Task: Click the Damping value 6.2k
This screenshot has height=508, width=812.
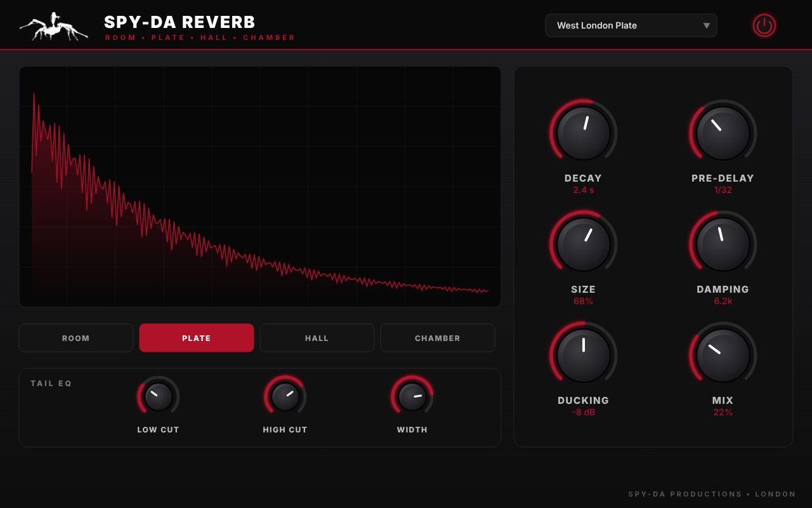Action: 723,301
